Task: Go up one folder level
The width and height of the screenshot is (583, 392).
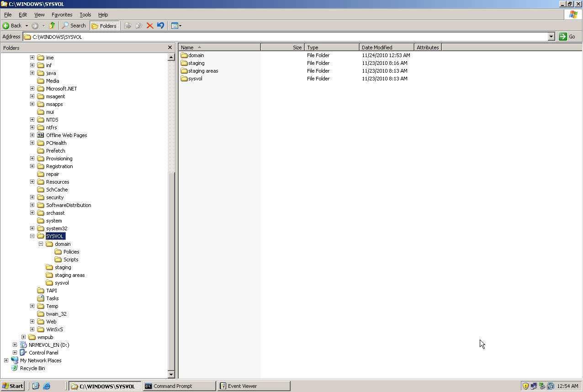Action: tap(52, 26)
